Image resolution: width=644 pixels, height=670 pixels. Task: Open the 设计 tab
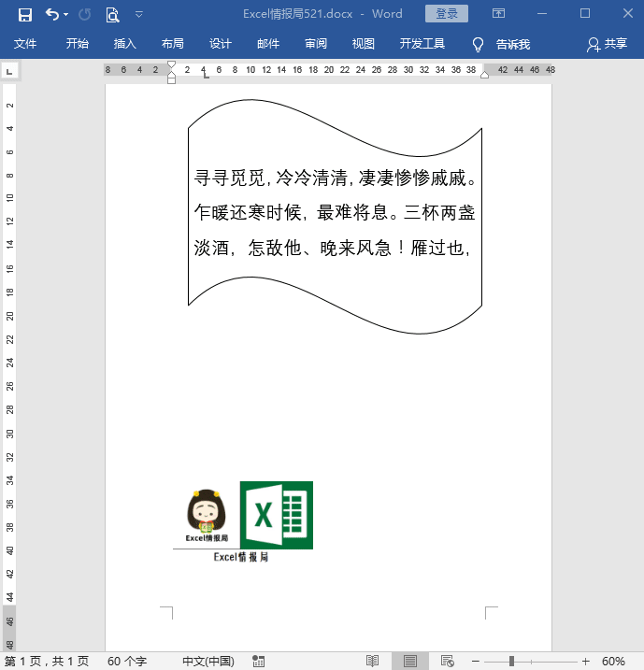point(221,44)
